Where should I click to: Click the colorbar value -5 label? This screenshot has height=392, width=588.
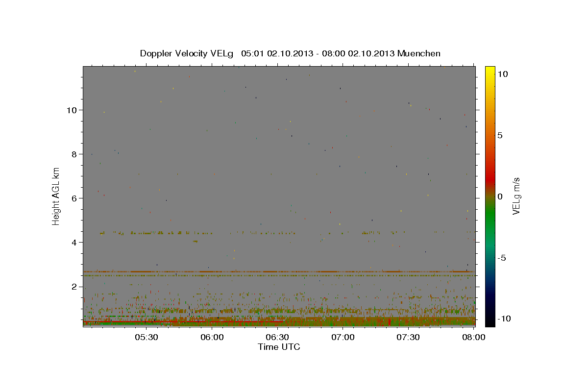tap(502, 258)
